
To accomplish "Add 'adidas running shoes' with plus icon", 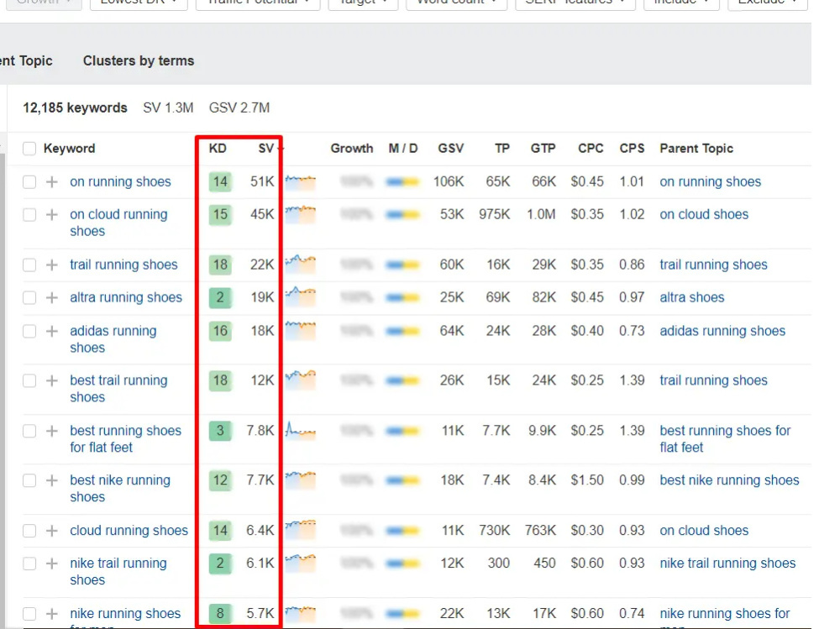I will (51, 331).
